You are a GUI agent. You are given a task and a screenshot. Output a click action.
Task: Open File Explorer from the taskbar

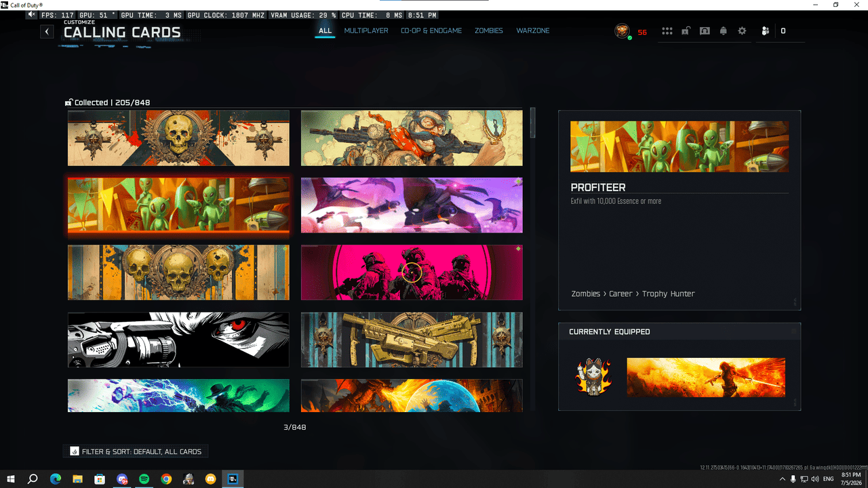click(x=77, y=479)
